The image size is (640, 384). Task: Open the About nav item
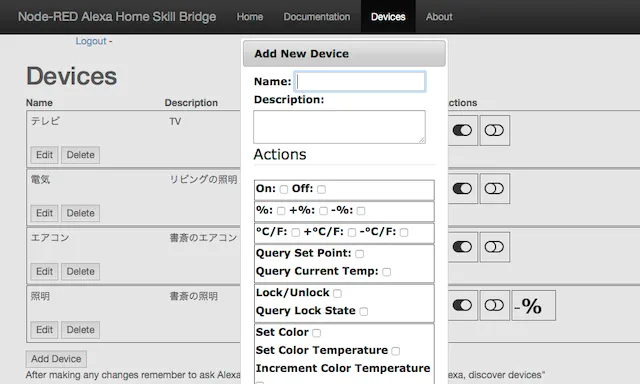(x=439, y=17)
